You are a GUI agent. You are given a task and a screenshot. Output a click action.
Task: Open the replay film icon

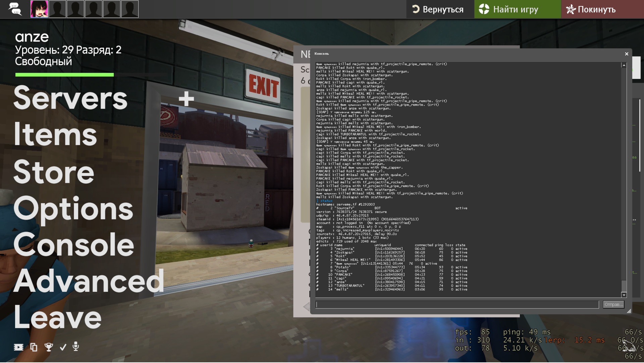(x=18, y=347)
